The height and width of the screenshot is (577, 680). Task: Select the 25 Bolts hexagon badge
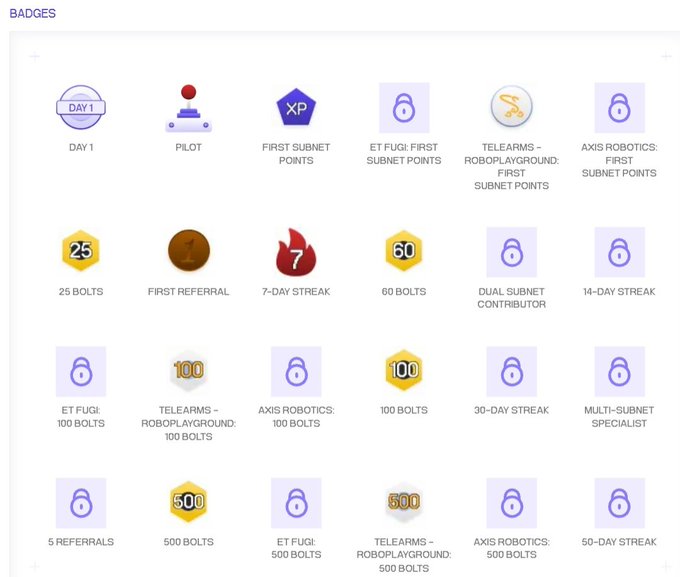tap(81, 250)
